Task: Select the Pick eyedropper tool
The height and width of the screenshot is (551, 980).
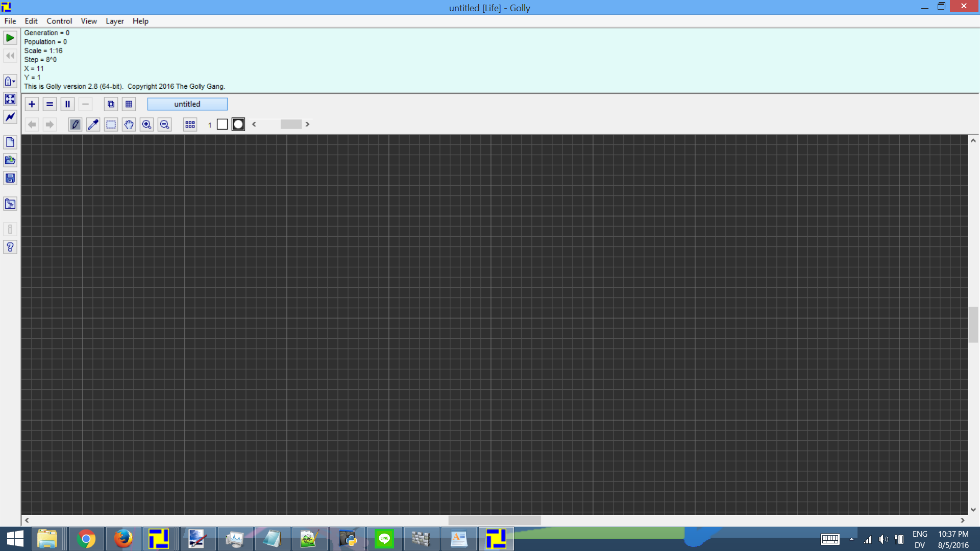Action: tap(93, 124)
